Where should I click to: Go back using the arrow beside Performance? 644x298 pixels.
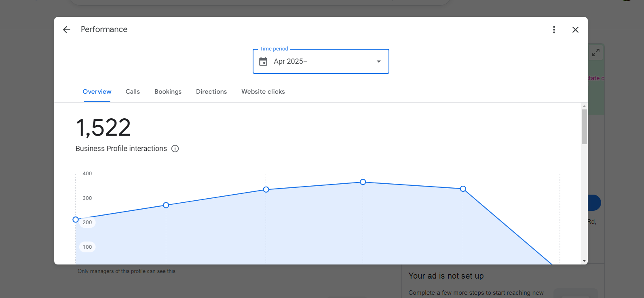pyautogui.click(x=67, y=29)
